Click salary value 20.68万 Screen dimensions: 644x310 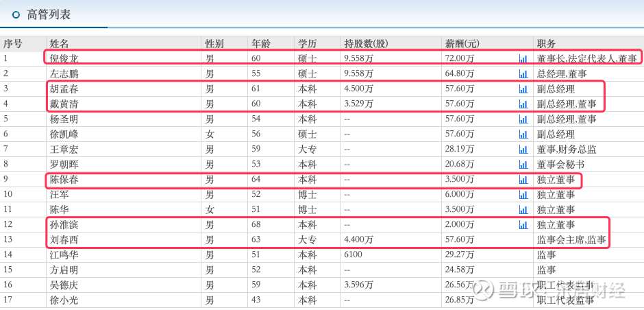[x=460, y=165]
